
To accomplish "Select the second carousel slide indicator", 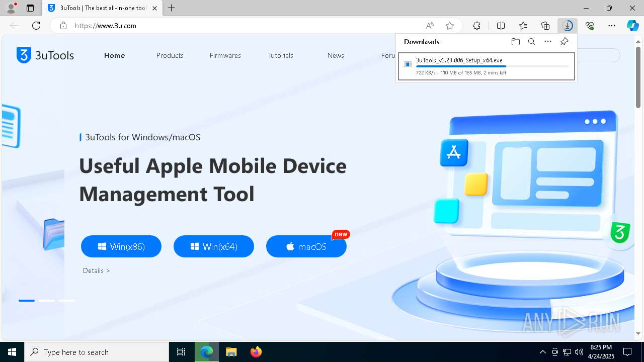I will click(x=47, y=301).
